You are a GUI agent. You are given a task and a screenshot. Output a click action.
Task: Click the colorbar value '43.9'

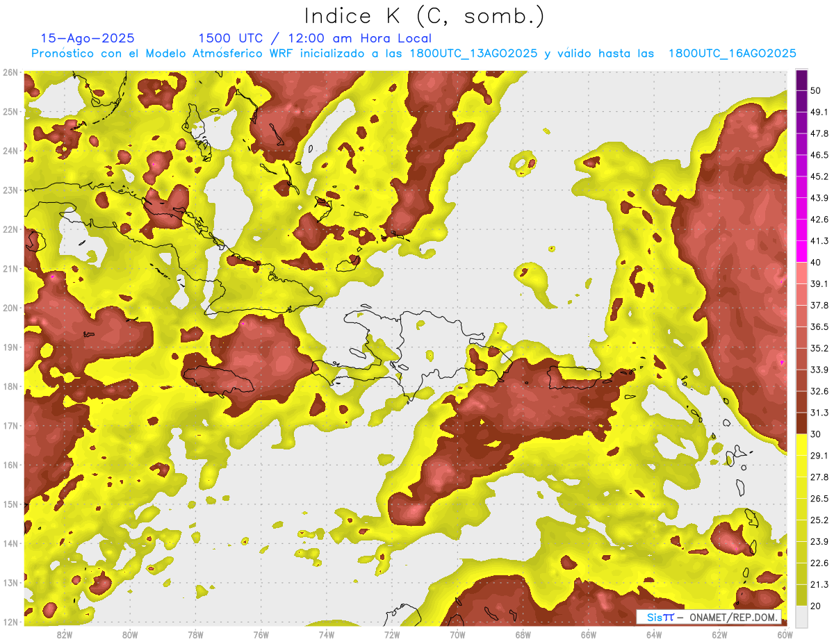819,198
